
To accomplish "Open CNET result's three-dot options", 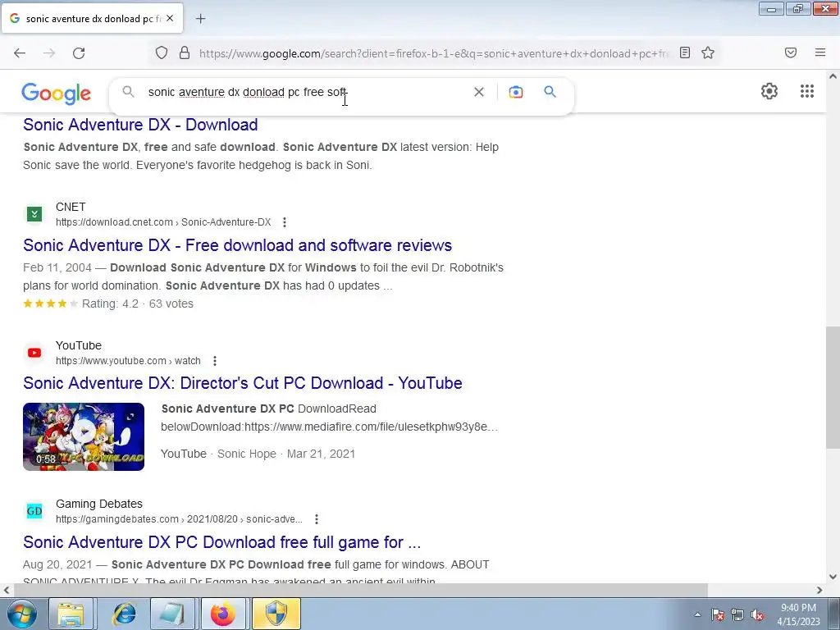I will (x=285, y=221).
